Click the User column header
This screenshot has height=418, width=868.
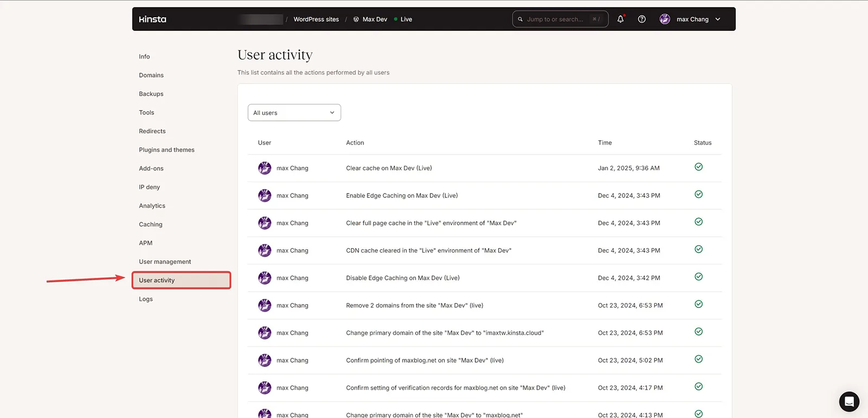click(x=264, y=143)
